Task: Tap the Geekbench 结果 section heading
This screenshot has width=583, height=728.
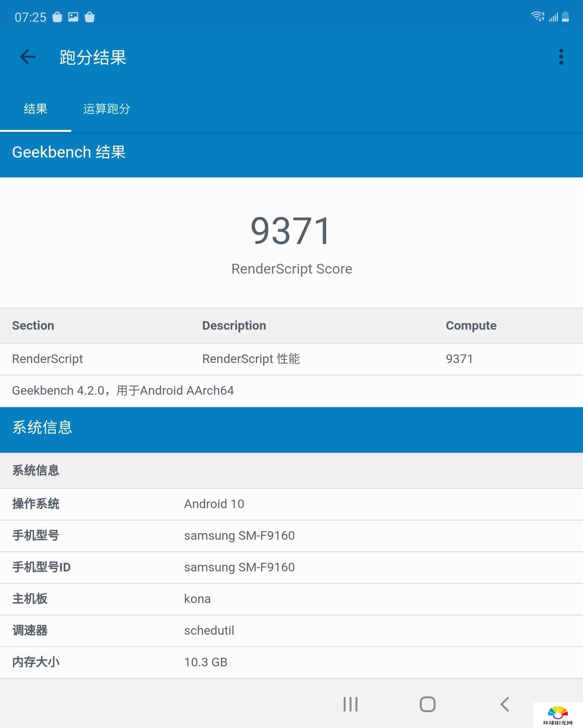Action: [69, 152]
